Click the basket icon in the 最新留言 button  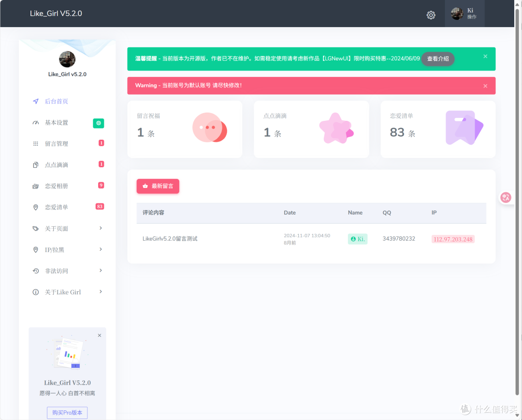click(x=145, y=186)
